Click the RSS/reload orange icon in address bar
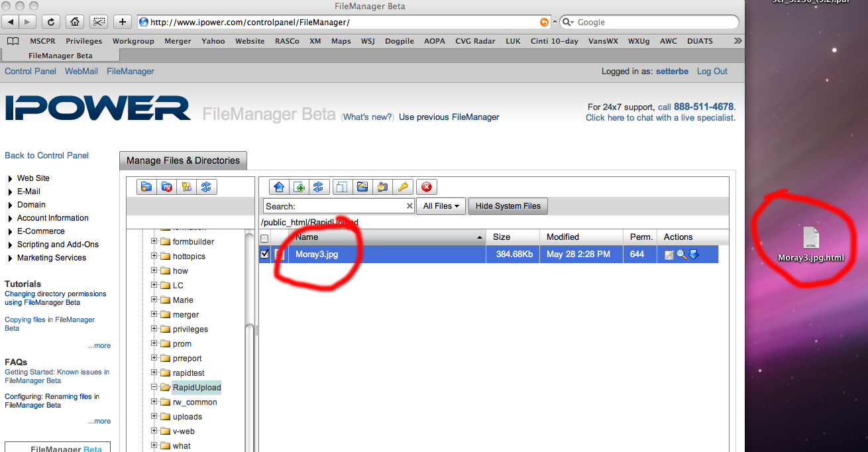868x452 pixels. coord(544,22)
